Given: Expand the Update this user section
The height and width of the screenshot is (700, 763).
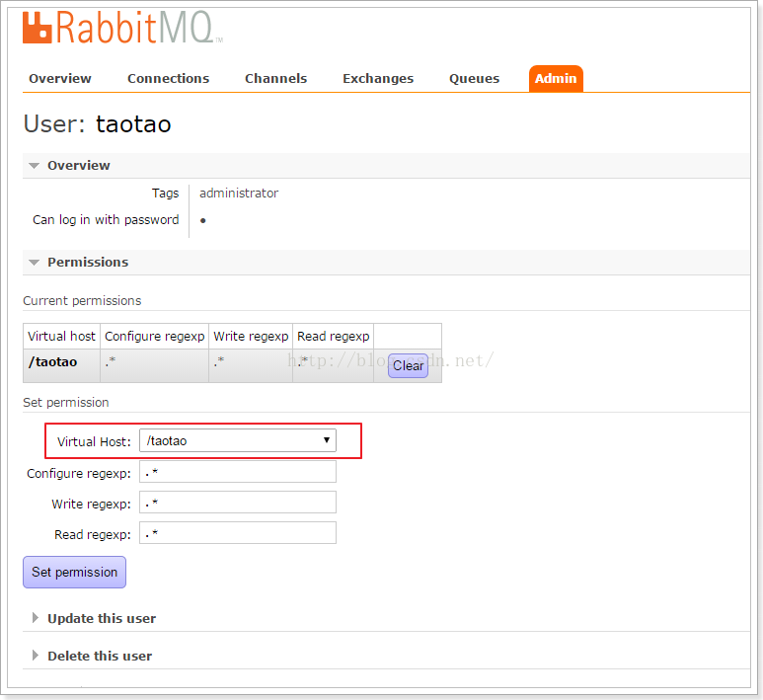Looking at the screenshot, I should coord(102,618).
